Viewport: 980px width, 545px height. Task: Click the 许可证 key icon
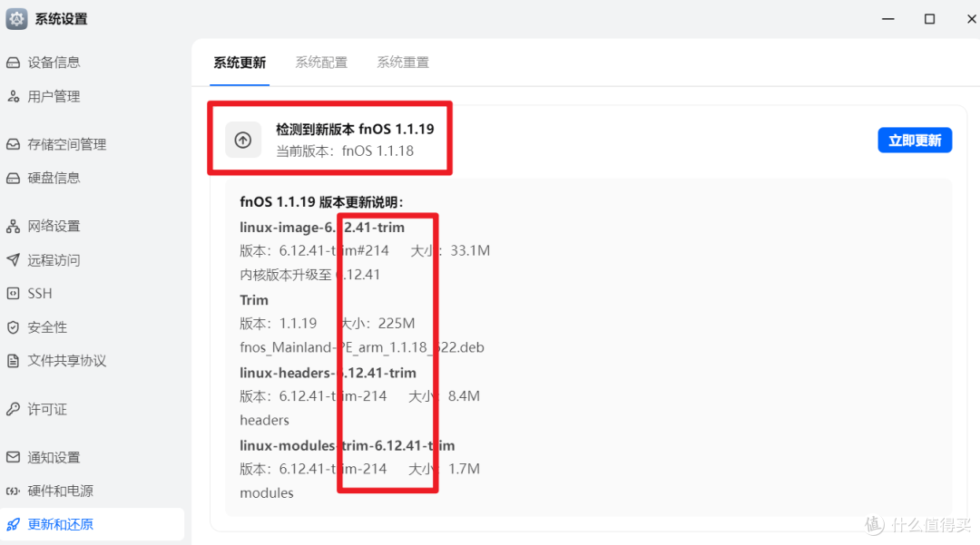[13, 409]
